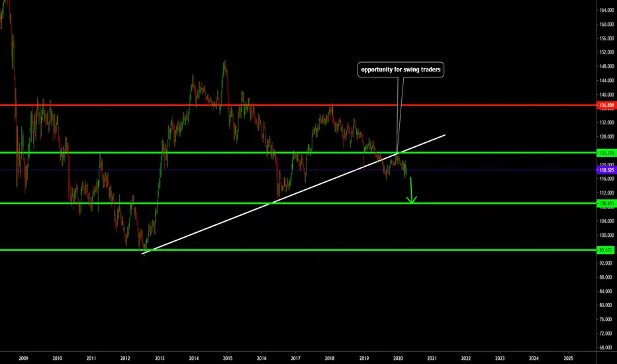
Task: Click the 104.000 price scale value
Action: [607, 221]
